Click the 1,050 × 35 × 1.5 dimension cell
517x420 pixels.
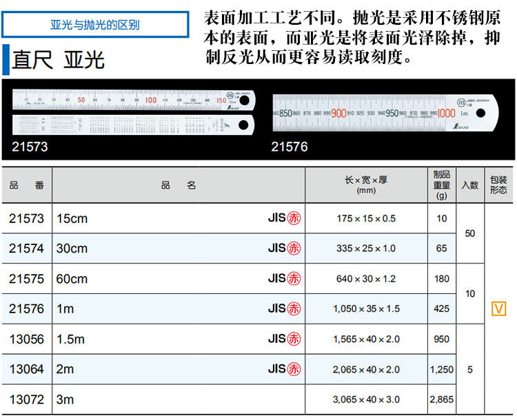click(x=366, y=308)
